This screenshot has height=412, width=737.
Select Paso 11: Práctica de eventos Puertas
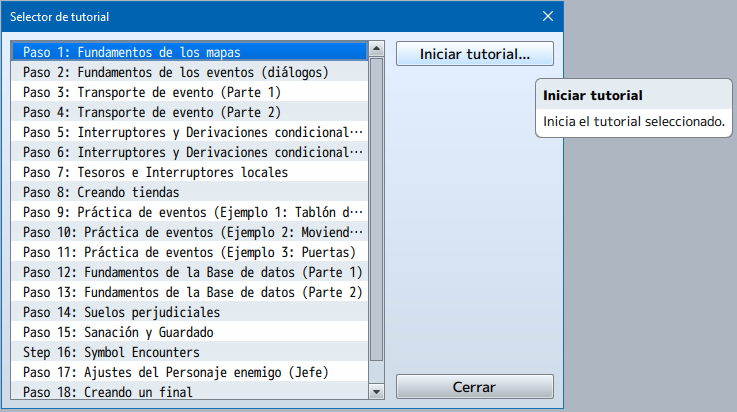190,252
